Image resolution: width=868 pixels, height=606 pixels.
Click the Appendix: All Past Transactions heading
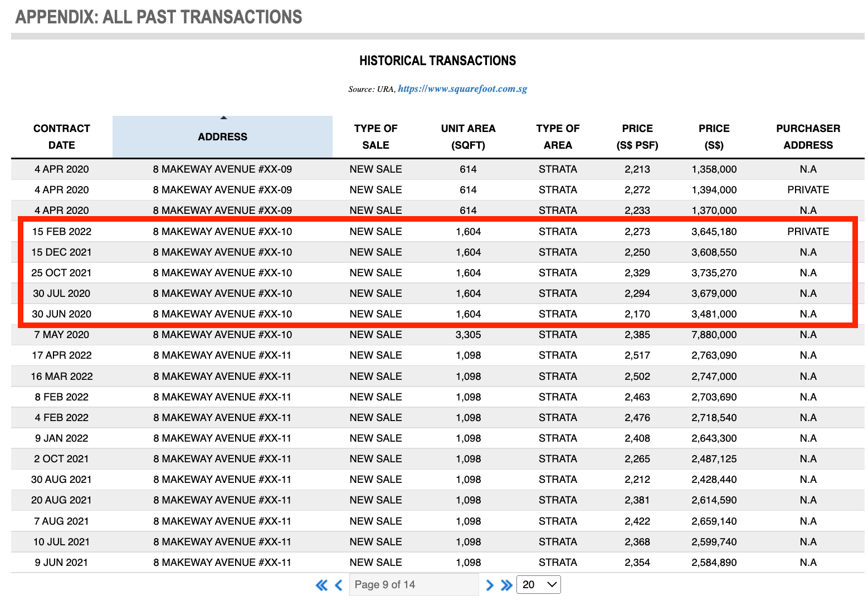point(159,17)
